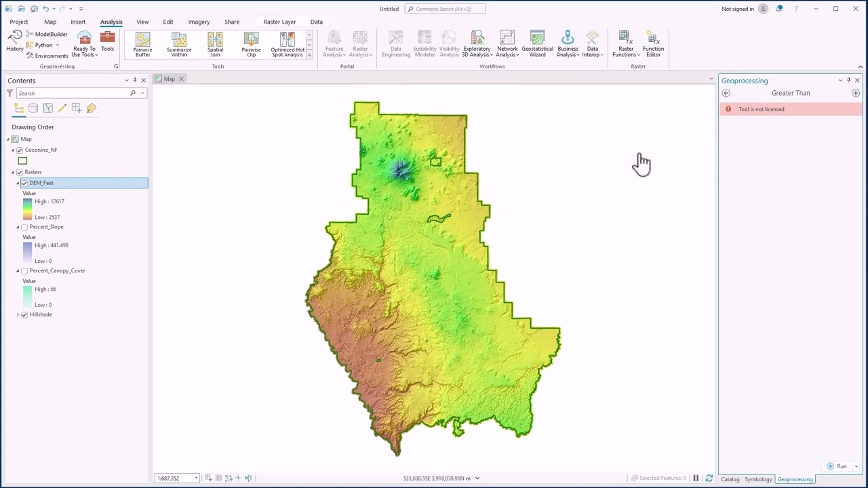The height and width of the screenshot is (488, 868).
Task: Refresh the map view
Action: pyautogui.click(x=709, y=478)
